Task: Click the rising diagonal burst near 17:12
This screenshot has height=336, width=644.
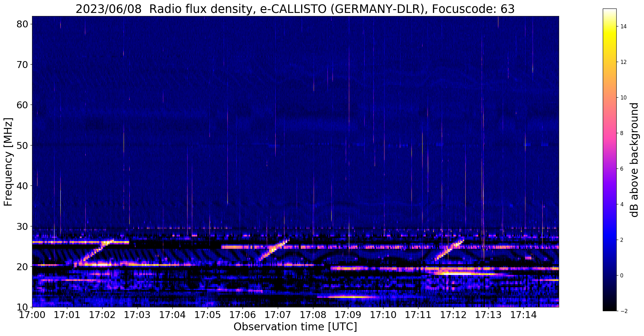Action: click(x=449, y=250)
